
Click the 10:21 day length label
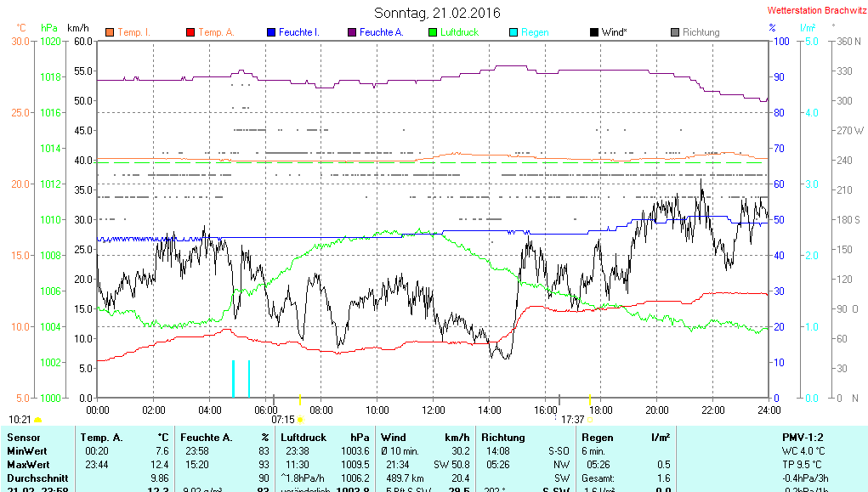[x=20, y=420]
